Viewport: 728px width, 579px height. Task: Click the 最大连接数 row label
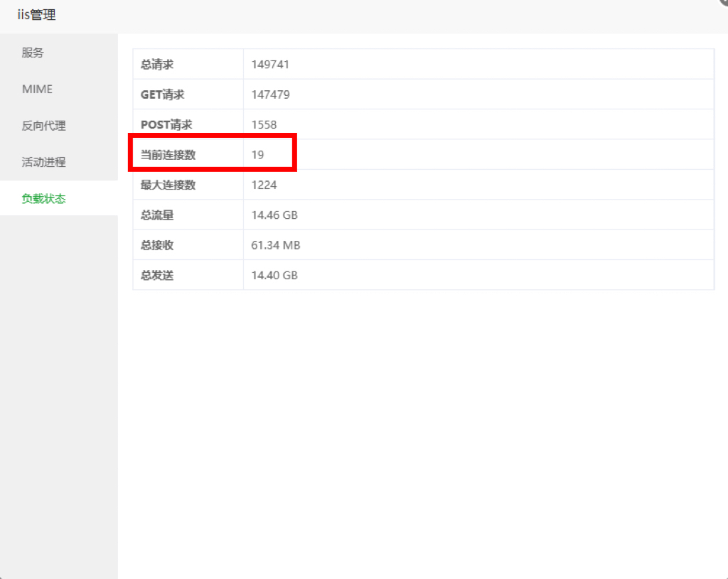165,184
